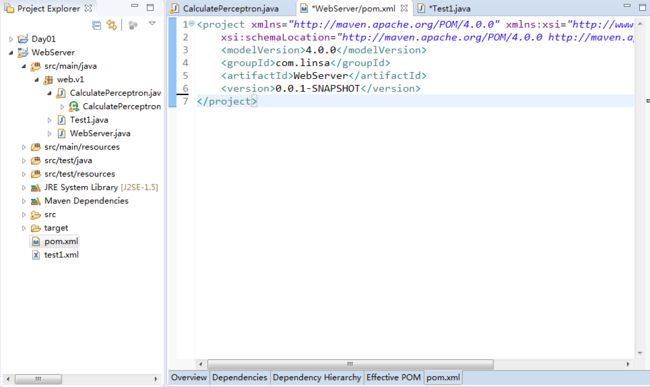Click the src/test/java folder icon

(x=36, y=160)
